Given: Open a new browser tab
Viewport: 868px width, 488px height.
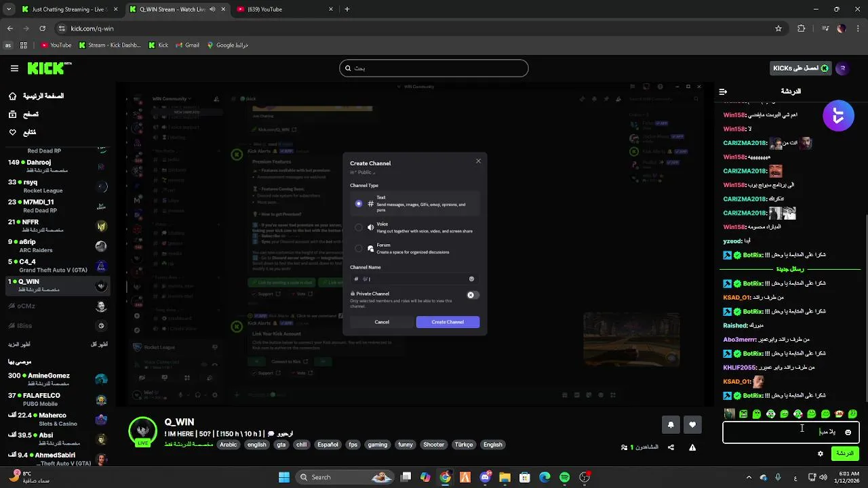Looking at the screenshot, I should (347, 9).
